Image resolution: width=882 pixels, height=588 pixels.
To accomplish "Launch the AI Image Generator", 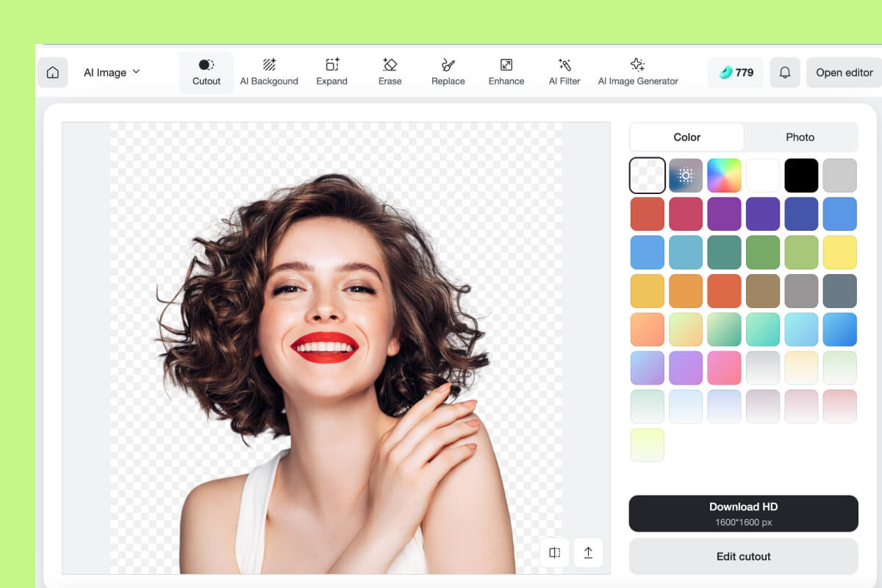I will [638, 73].
